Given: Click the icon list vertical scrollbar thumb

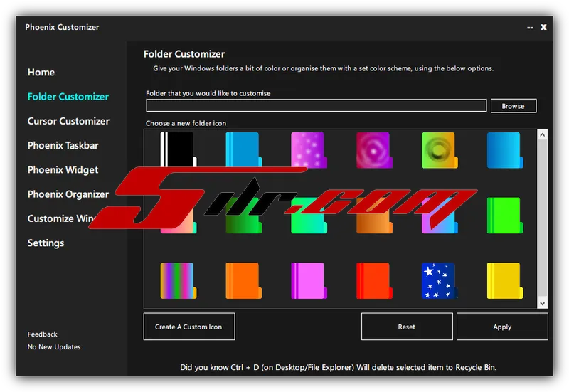Looking at the screenshot, I should [542, 219].
